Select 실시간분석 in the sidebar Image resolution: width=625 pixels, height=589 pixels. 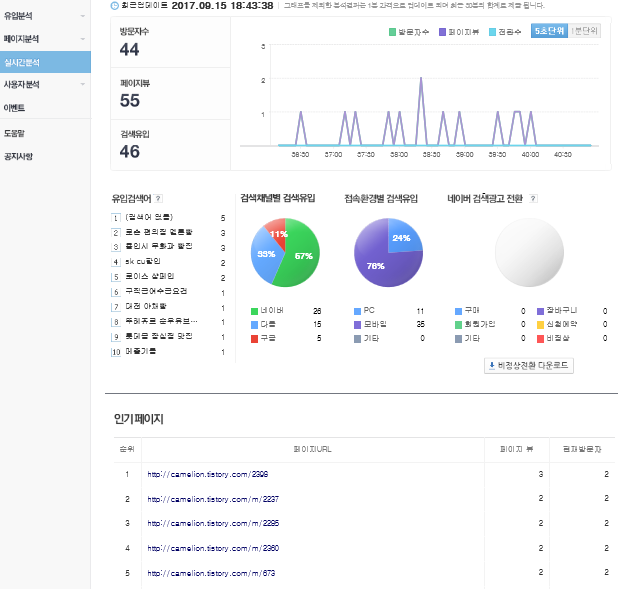click(x=45, y=62)
